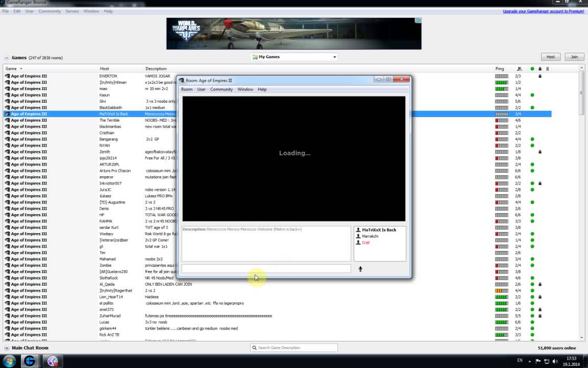Click the Search Game Description field
588x368 pixels.
294,348
